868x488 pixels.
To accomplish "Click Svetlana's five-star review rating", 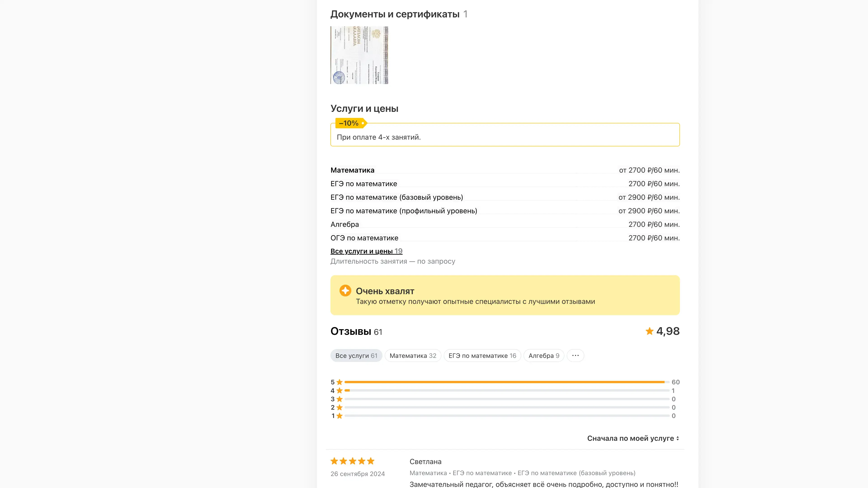I will click(352, 461).
